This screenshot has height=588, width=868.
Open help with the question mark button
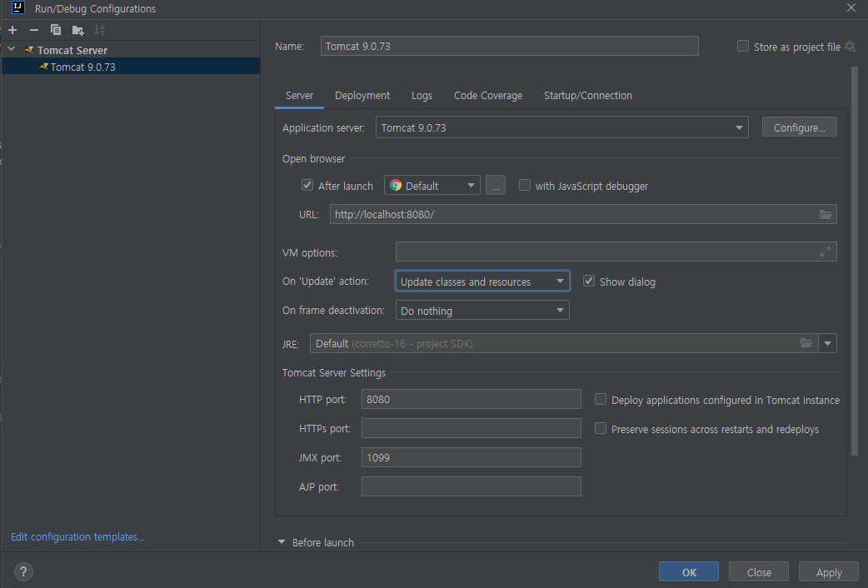[x=22, y=571]
